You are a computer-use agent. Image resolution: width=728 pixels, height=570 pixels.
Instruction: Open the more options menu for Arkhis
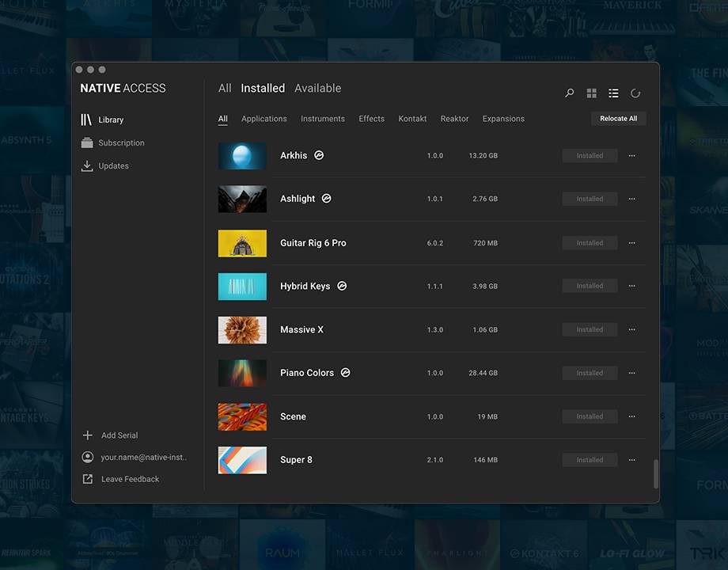pos(631,156)
